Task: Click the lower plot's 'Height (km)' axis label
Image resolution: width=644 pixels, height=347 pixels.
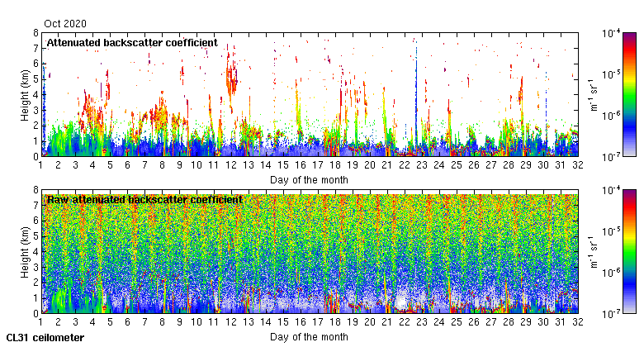Action: point(25,252)
